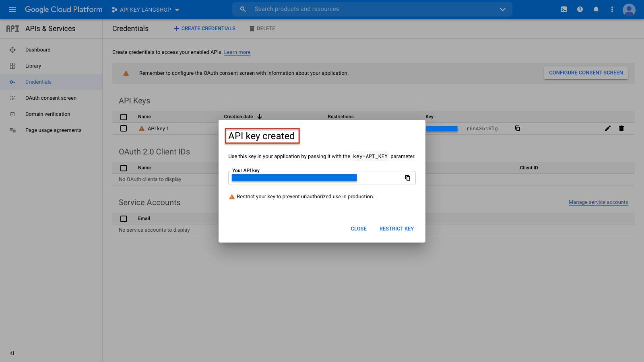
Task: Click the Page usage agreements sidebar icon
Action: point(12,130)
